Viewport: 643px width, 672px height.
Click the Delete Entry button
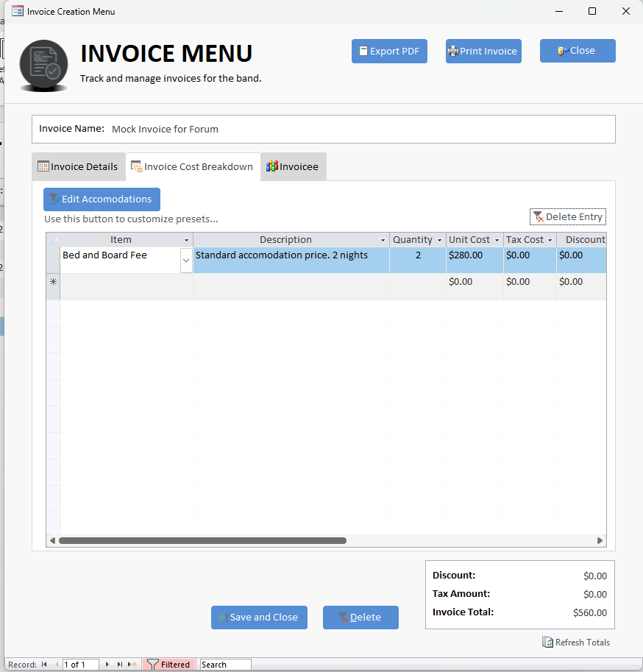pyautogui.click(x=568, y=217)
